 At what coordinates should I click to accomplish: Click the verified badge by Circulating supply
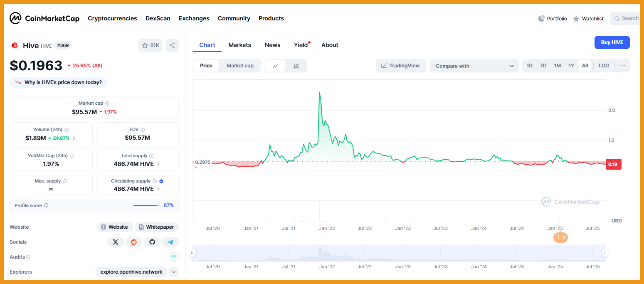click(161, 181)
